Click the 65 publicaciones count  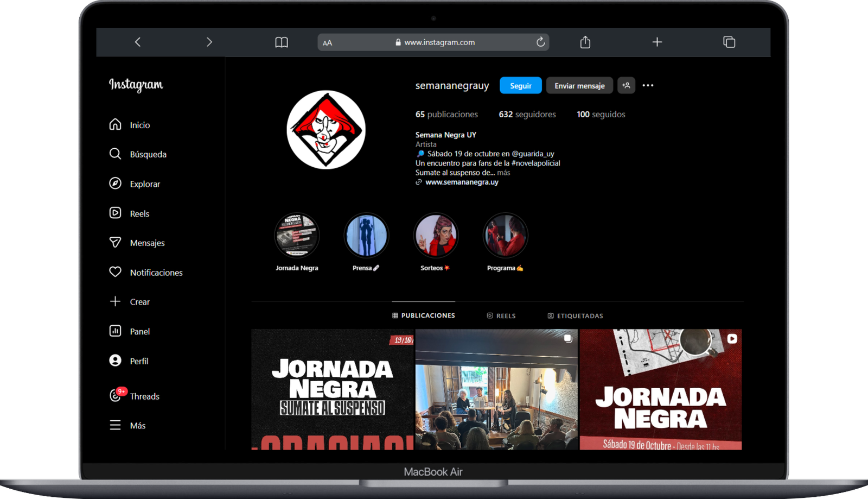click(x=446, y=114)
